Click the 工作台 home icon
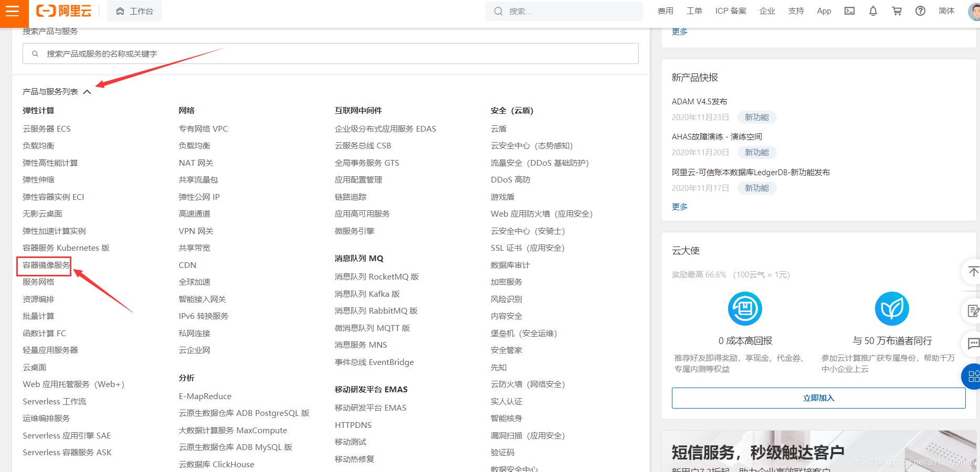Image resolution: width=980 pixels, height=472 pixels. click(120, 11)
